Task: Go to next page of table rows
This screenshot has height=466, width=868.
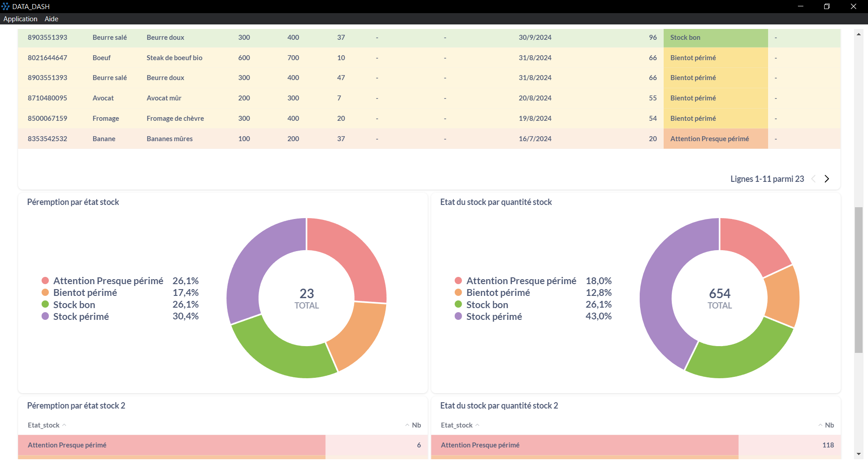Action: tap(826, 179)
